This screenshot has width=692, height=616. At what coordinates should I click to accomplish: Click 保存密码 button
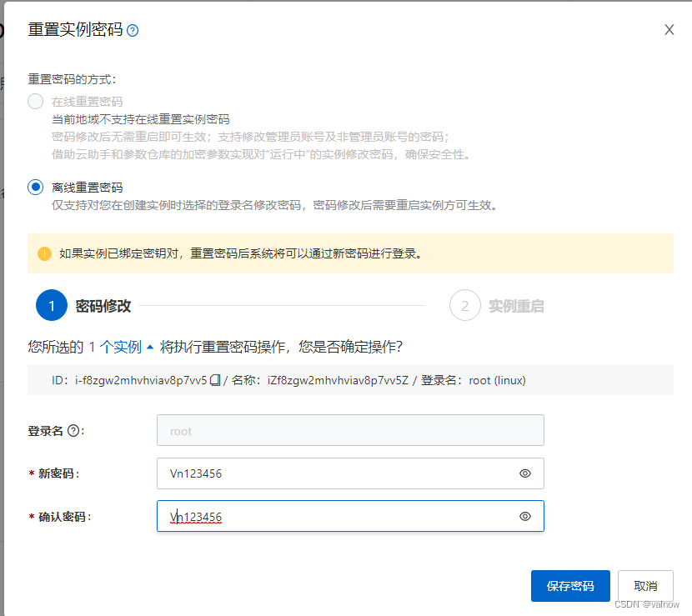click(570, 586)
